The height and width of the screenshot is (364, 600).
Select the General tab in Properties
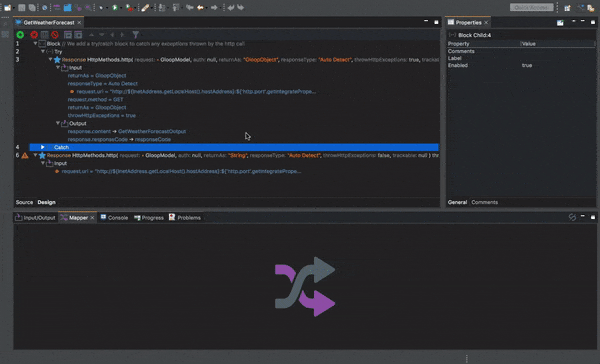(457, 202)
